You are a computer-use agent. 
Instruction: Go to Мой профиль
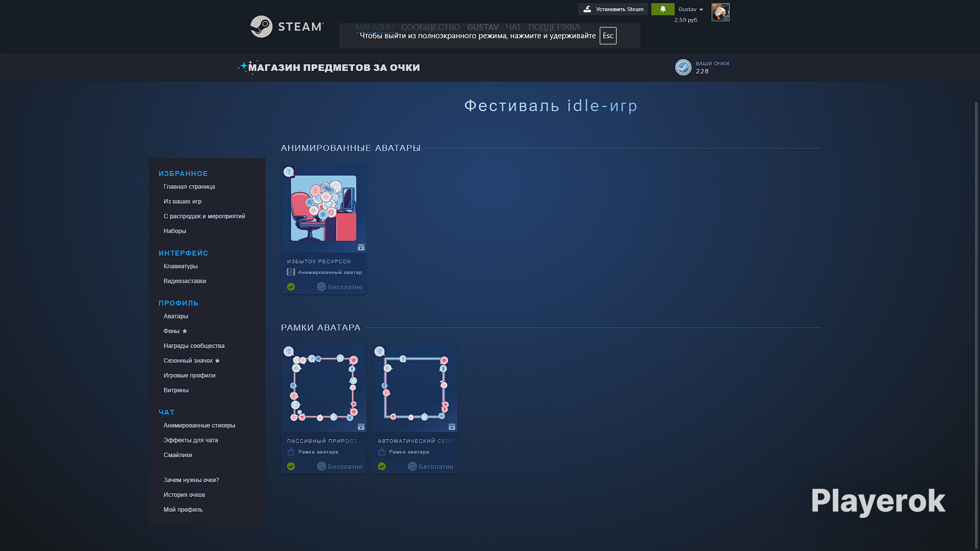183,510
